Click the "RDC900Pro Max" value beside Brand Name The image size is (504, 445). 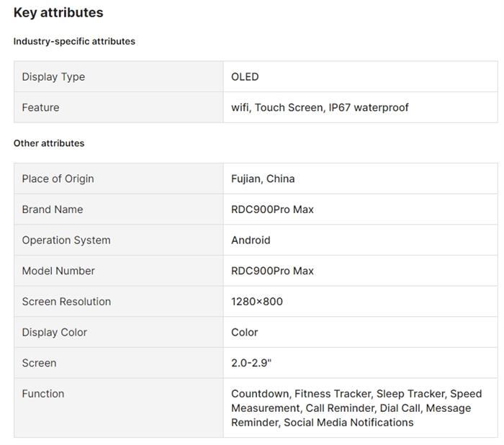pos(272,210)
